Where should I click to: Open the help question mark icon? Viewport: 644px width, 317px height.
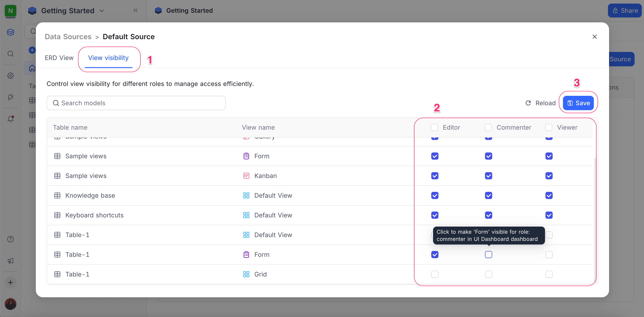pos(11,239)
